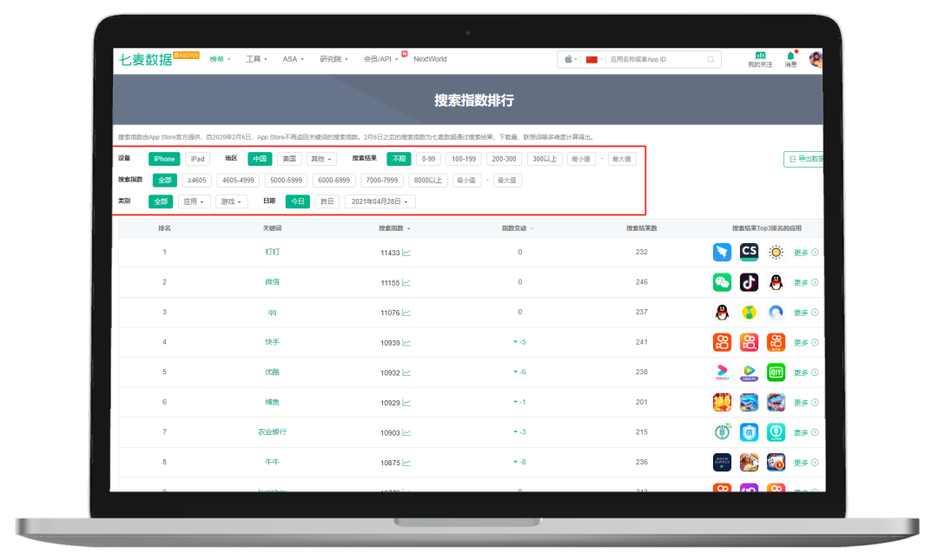The width and height of the screenshot is (938, 560).
Task: Select the 8000以上 search index filter
Action: pyautogui.click(x=427, y=180)
